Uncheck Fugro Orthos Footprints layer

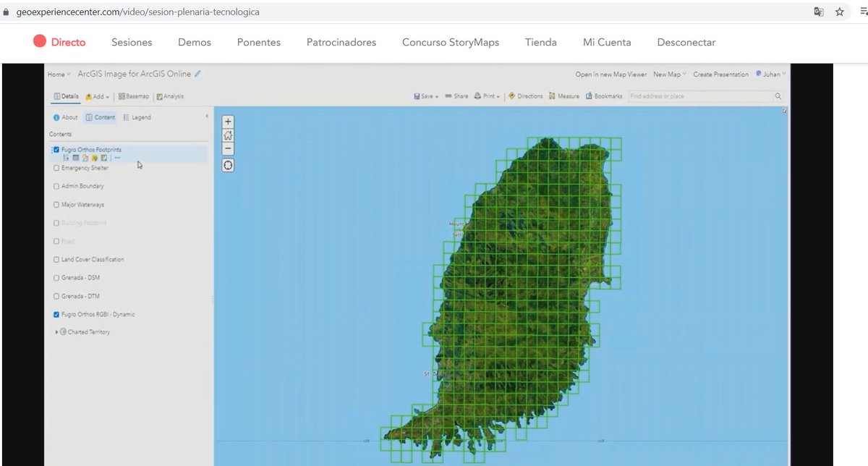tap(57, 150)
